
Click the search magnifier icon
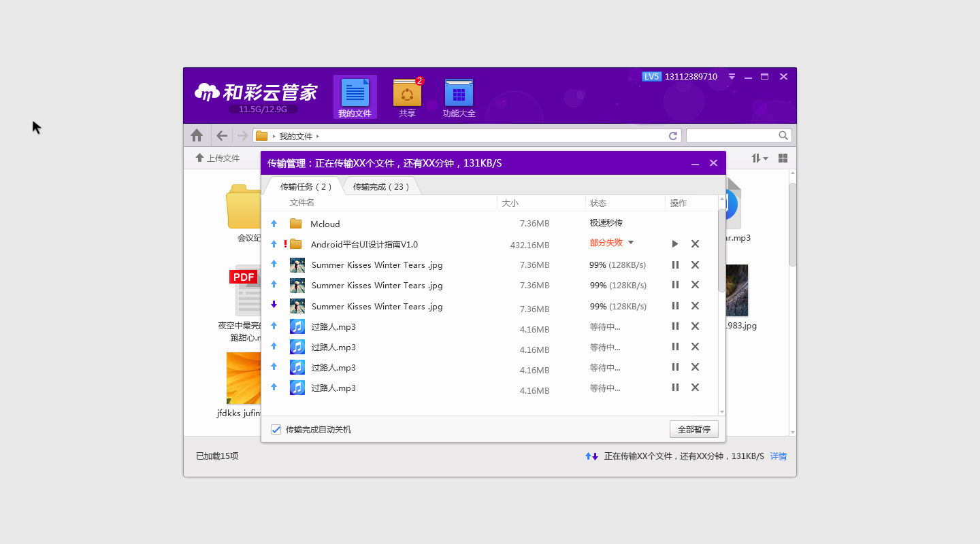783,135
